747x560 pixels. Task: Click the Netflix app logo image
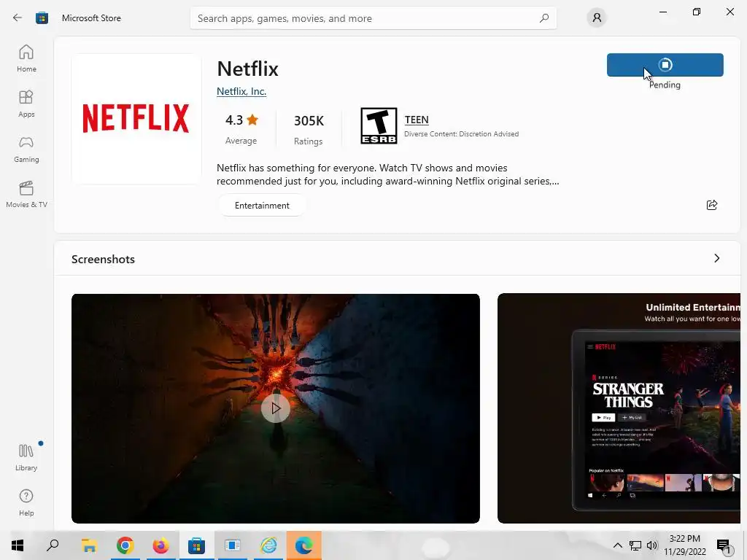136,118
